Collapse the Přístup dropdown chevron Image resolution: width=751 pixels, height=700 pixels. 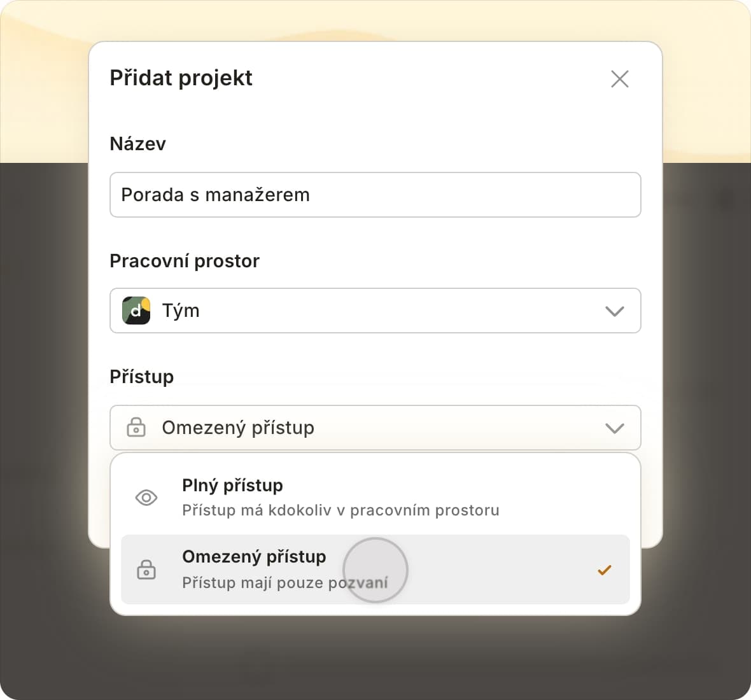click(614, 428)
